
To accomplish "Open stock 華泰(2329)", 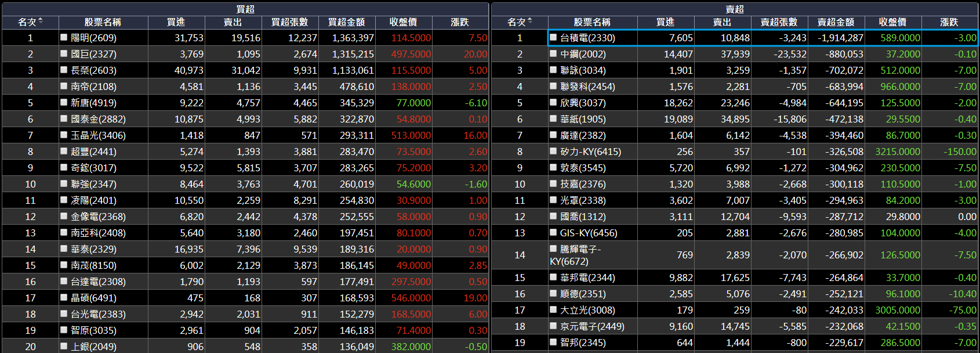I will (x=93, y=249).
